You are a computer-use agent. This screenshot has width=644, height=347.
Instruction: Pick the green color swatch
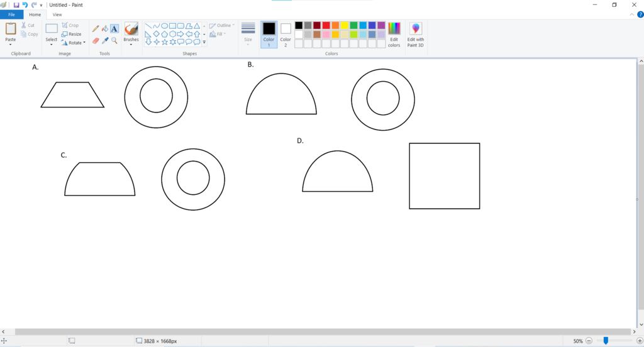click(x=353, y=26)
